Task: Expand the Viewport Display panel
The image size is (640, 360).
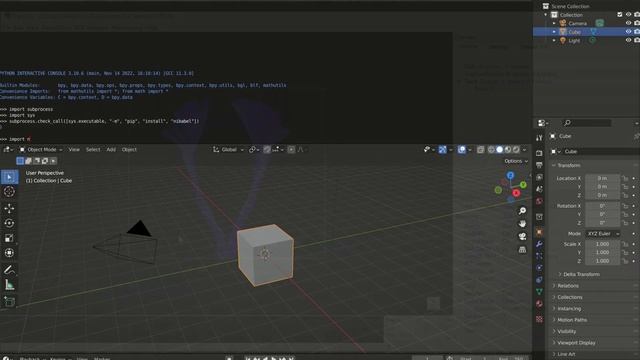Action: 576,343
